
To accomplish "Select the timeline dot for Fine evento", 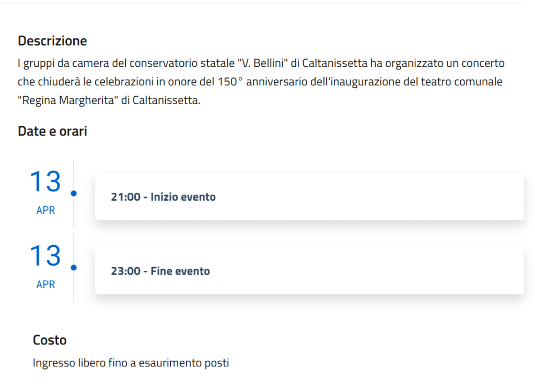I will (x=74, y=268).
